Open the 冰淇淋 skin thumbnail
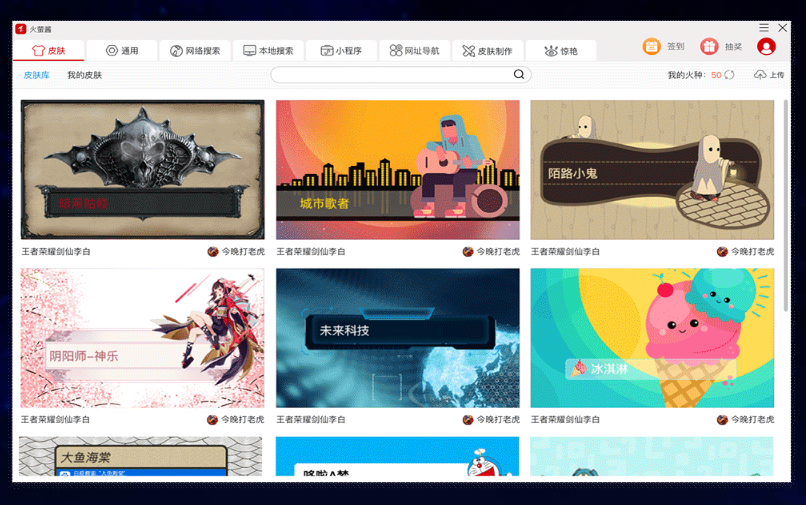 point(652,338)
